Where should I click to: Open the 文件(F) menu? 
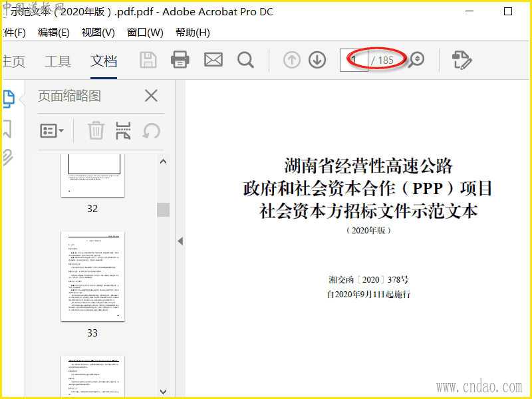pyautogui.click(x=14, y=33)
